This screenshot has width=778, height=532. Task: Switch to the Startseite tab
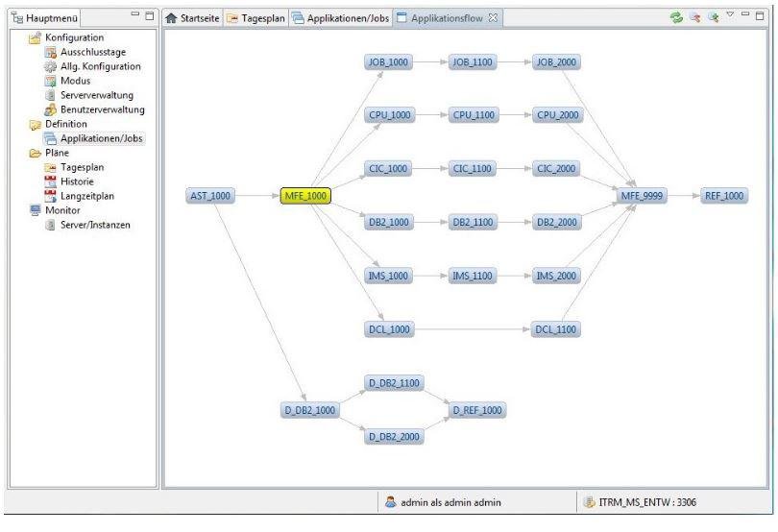point(192,18)
